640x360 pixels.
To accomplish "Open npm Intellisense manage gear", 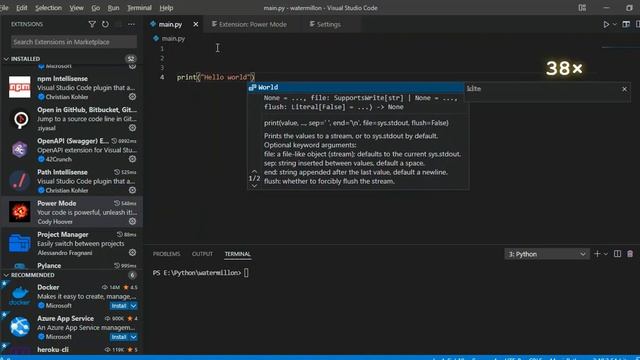I will tap(132, 97).
